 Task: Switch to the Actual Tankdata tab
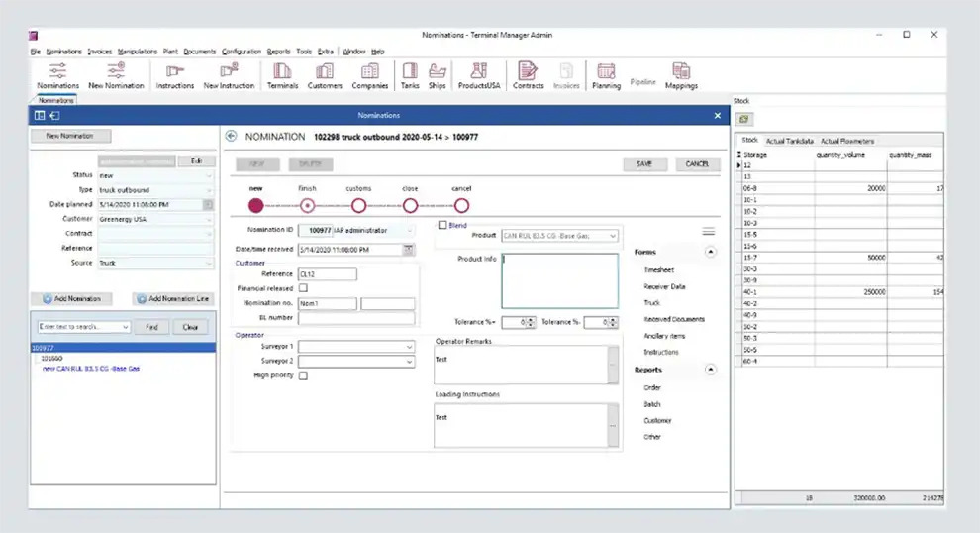tap(789, 141)
